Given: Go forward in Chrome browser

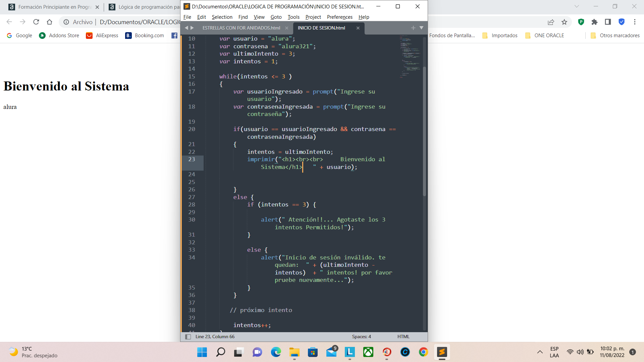Looking at the screenshot, I should pos(22,22).
